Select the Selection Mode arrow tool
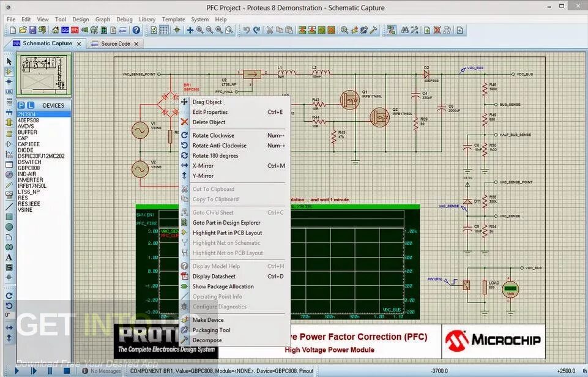Viewport: 588px width, 377px height. 9,61
